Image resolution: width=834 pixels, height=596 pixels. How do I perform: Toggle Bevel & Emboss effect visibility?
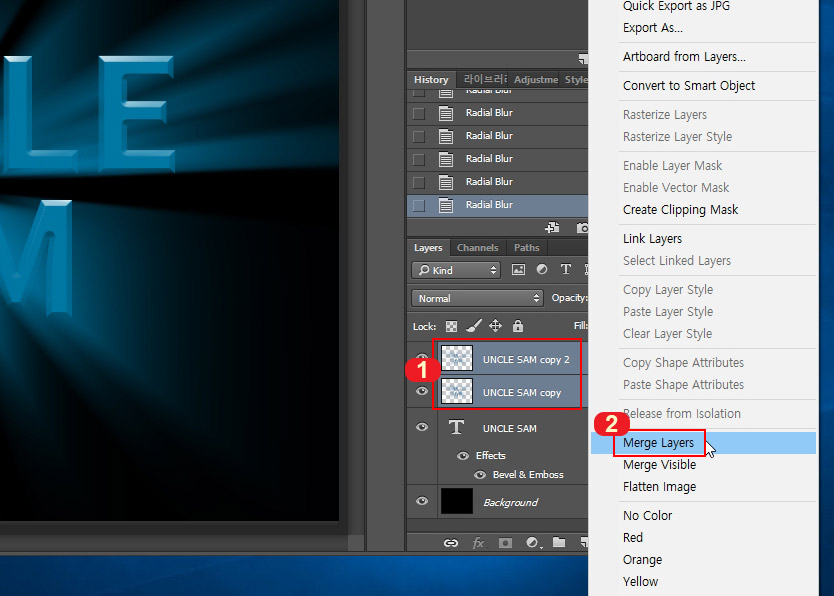(480, 475)
